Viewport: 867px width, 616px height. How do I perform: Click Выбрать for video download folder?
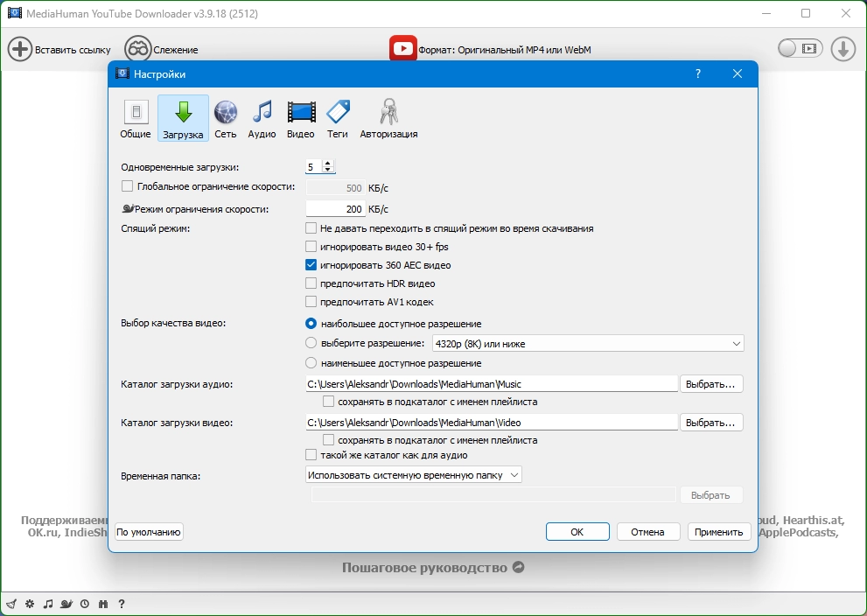(710, 423)
